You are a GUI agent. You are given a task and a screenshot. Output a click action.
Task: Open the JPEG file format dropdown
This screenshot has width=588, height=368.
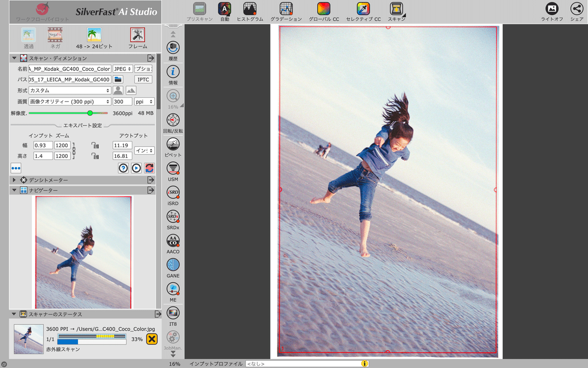[x=122, y=69]
